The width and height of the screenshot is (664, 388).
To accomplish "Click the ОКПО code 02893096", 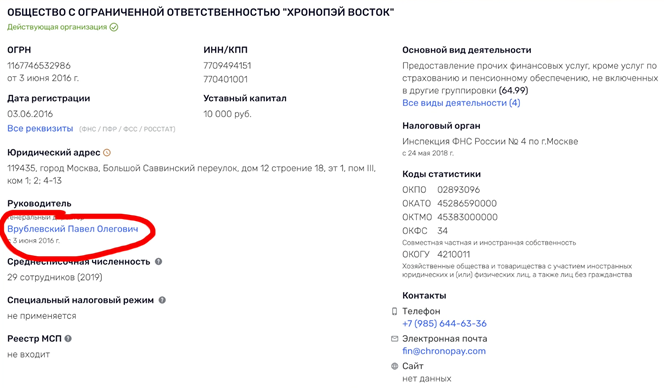I will [459, 190].
